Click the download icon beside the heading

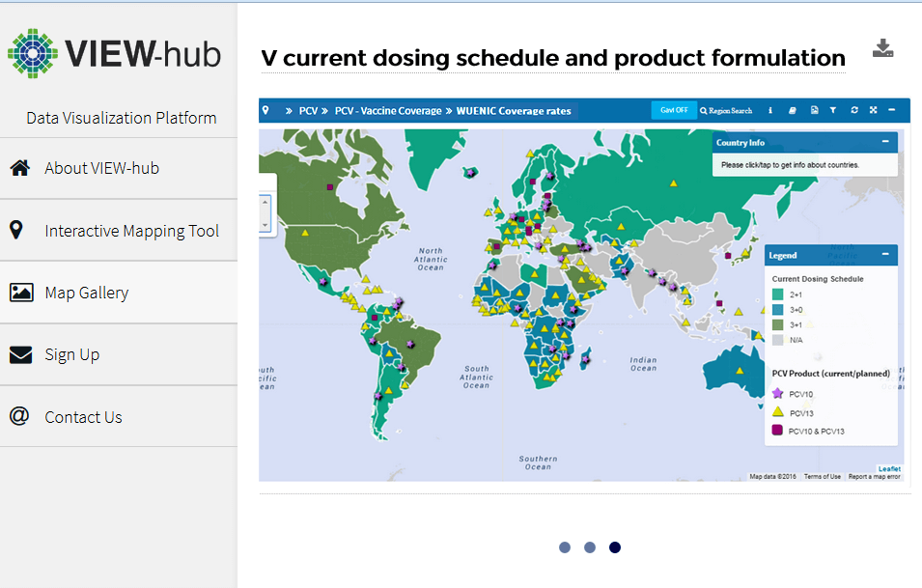pyautogui.click(x=882, y=49)
